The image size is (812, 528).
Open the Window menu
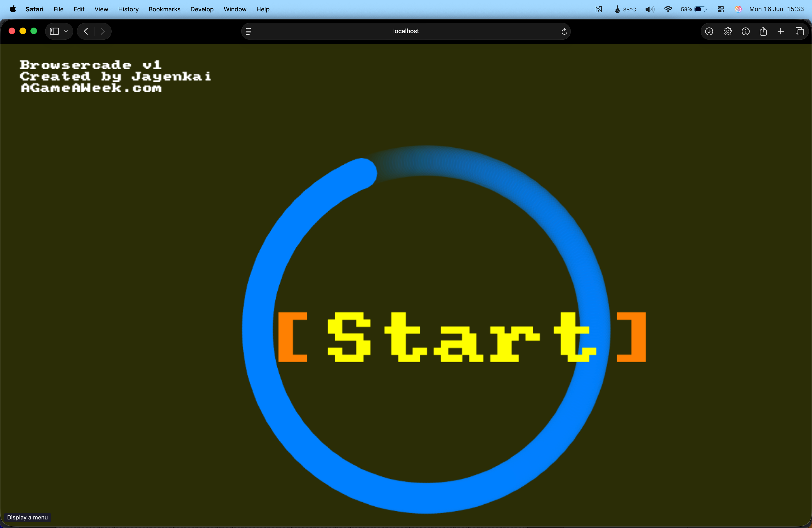click(235, 9)
